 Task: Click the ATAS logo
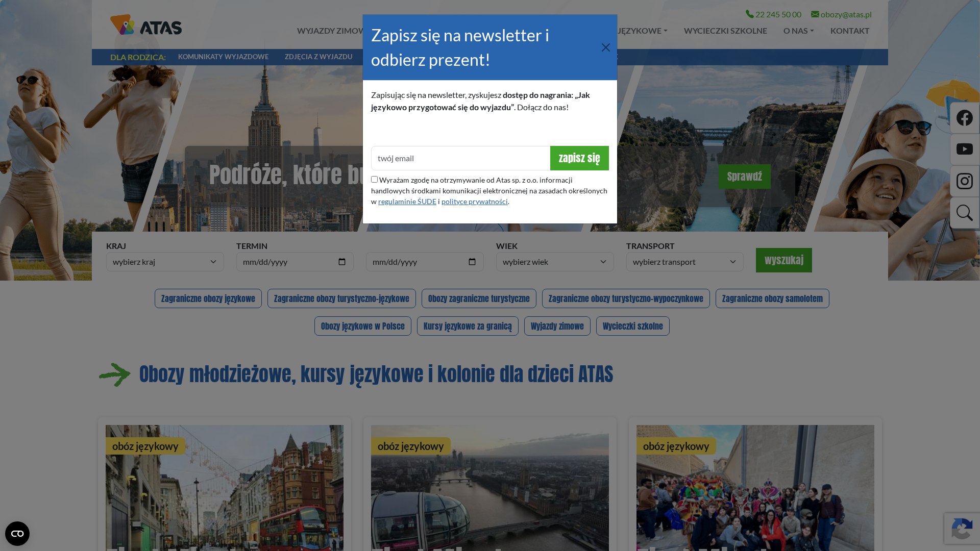tap(146, 24)
